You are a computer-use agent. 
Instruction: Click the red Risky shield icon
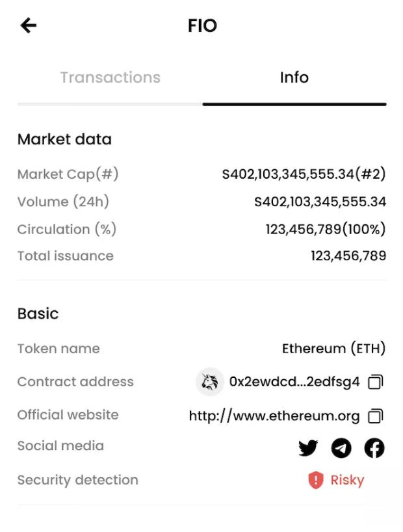(316, 481)
